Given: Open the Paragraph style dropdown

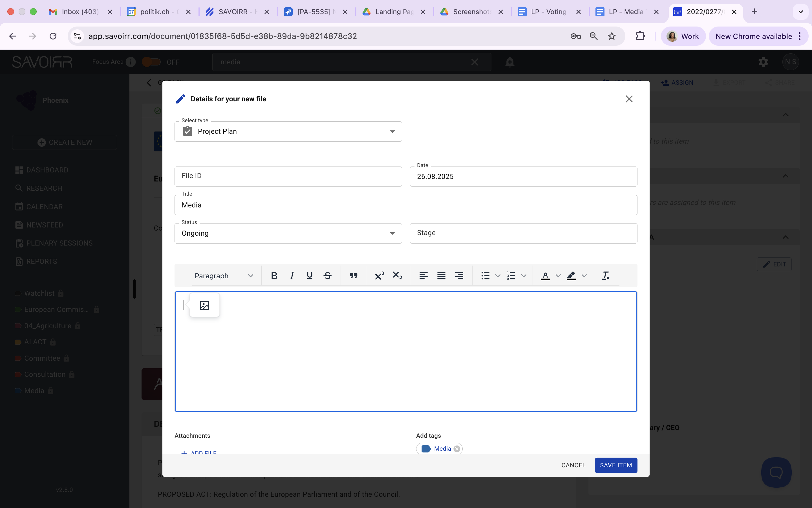Looking at the screenshot, I should click(224, 276).
